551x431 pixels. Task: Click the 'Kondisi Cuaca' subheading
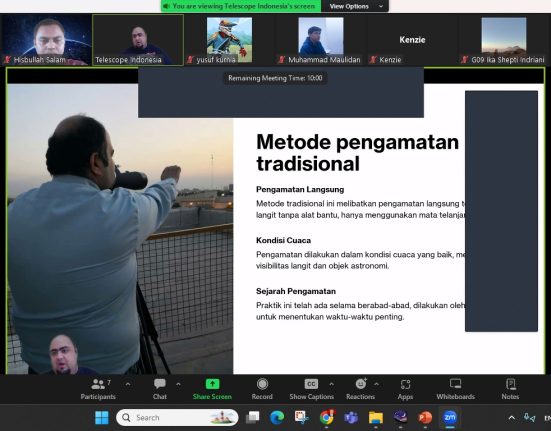point(283,241)
